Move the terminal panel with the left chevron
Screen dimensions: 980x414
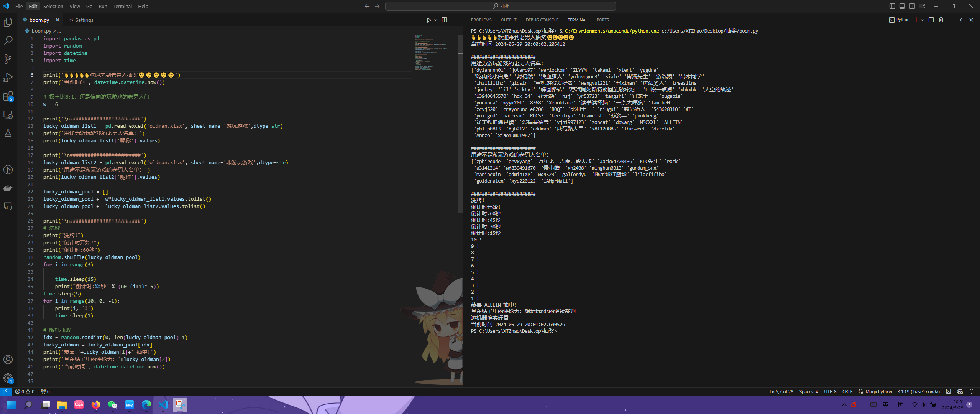tap(961, 20)
